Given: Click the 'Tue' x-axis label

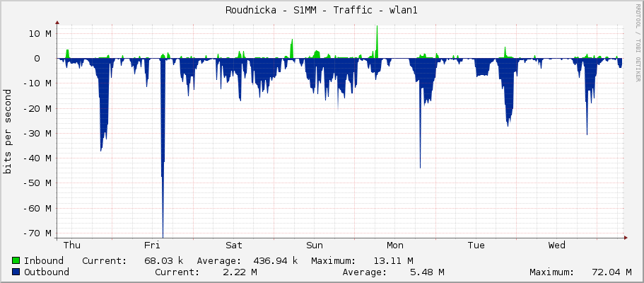Looking at the screenshot, I should (x=476, y=246).
